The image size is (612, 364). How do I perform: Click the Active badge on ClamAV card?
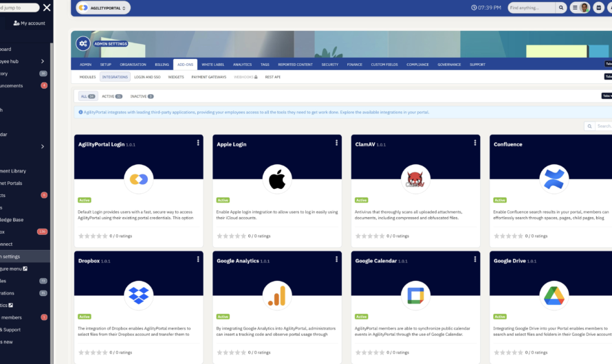(x=361, y=201)
